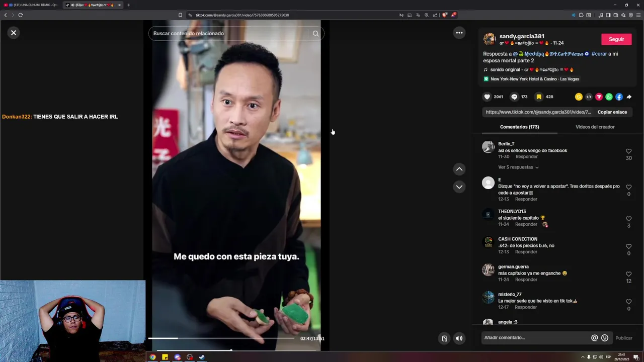Open the sandy.garcia381 profile name
644x362 pixels.
(522, 36)
